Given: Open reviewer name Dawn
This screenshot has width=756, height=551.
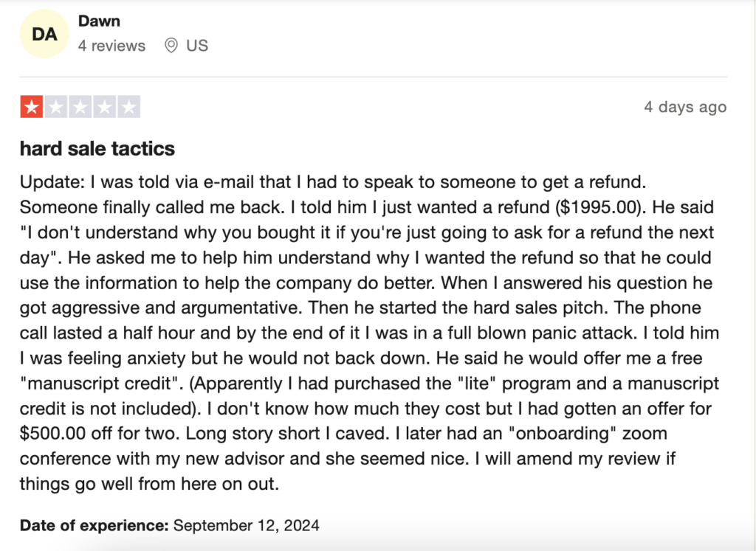Looking at the screenshot, I should [x=99, y=21].
